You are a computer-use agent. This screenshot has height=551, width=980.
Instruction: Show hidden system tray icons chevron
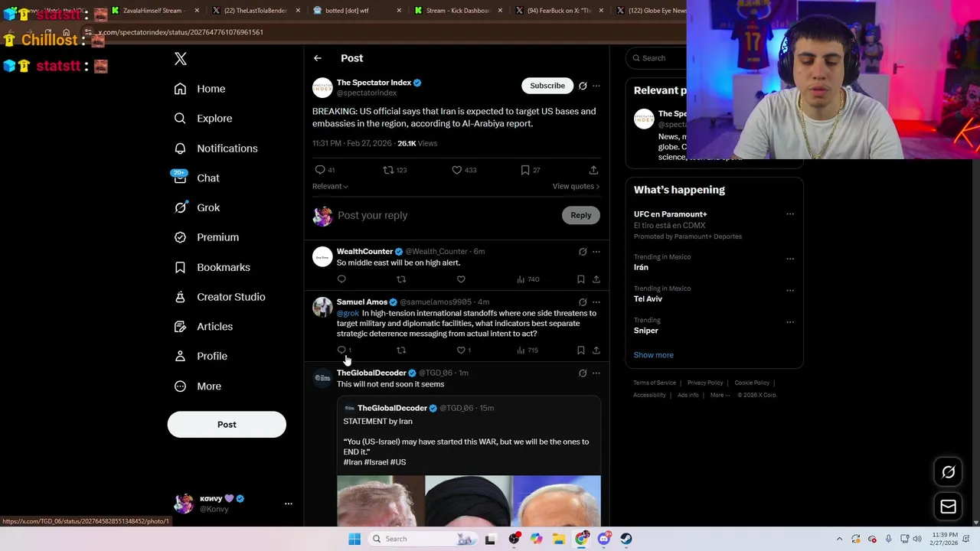pyautogui.click(x=839, y=539)
